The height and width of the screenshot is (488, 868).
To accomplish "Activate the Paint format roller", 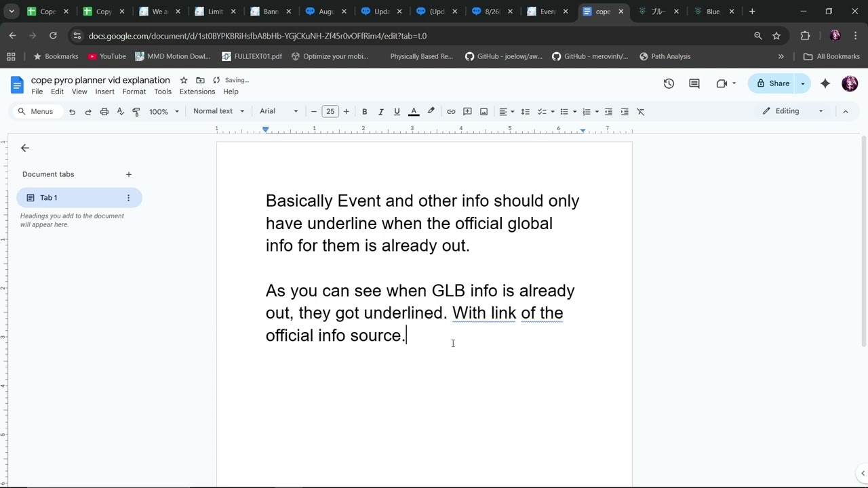I will point(136,112).
